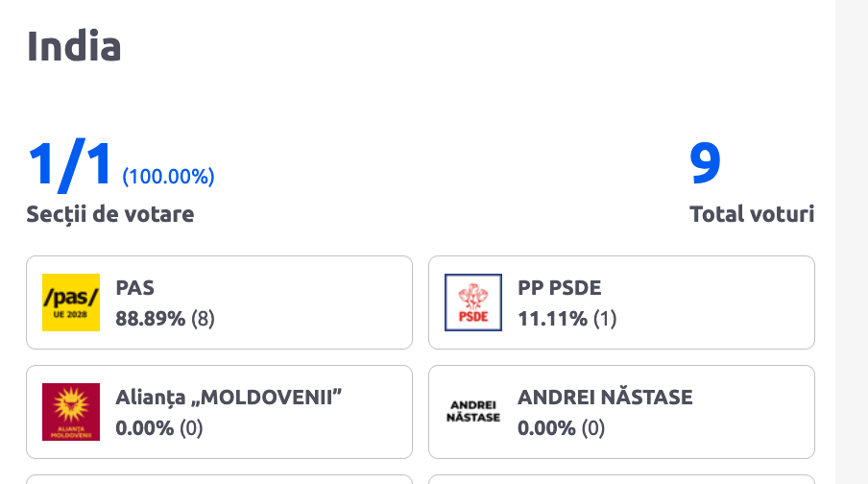Select the PAS party name label
The width and height of the screenshot is (868, 484).
(134, 287)
